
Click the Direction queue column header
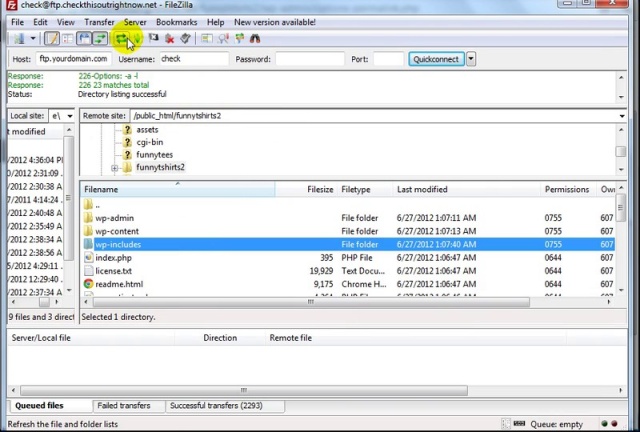coord(220,338)
